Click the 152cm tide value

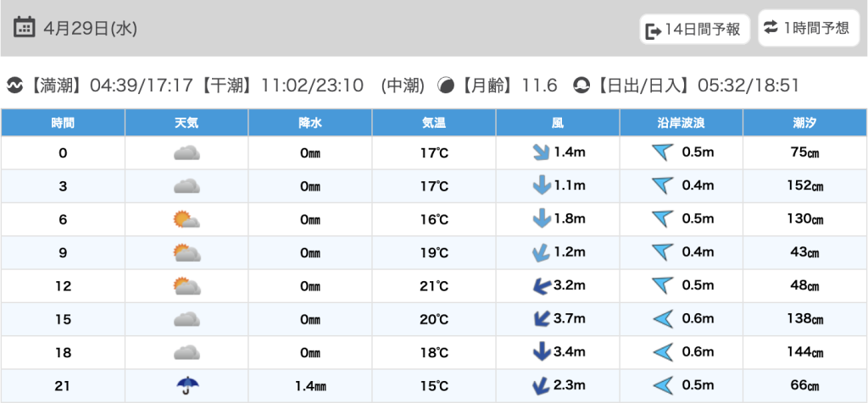pos(804,186)
